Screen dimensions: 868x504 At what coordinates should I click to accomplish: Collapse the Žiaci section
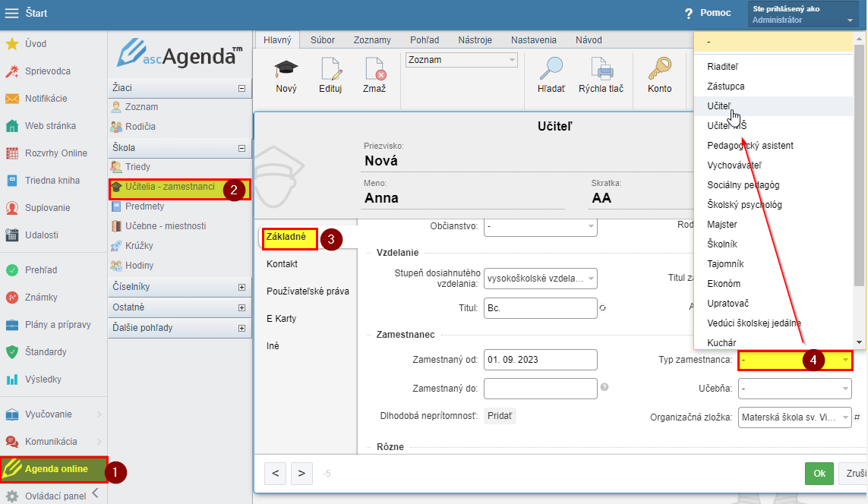pos(241,88)
